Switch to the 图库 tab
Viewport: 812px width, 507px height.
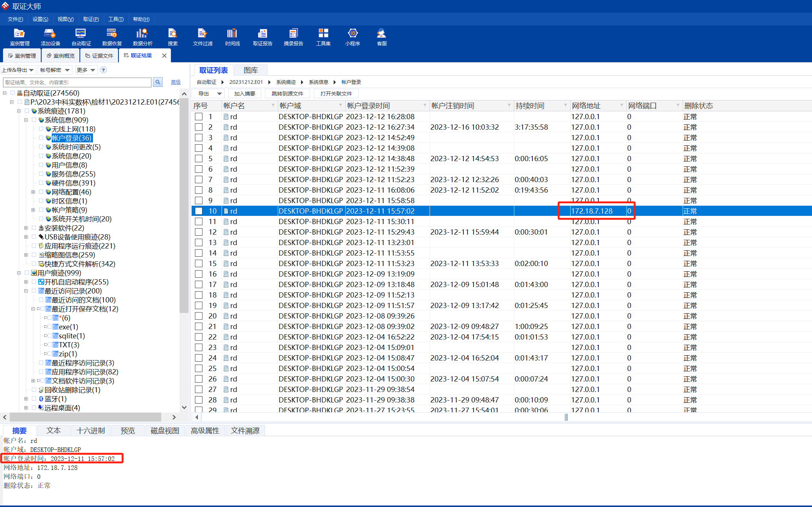tap(250, 70)
